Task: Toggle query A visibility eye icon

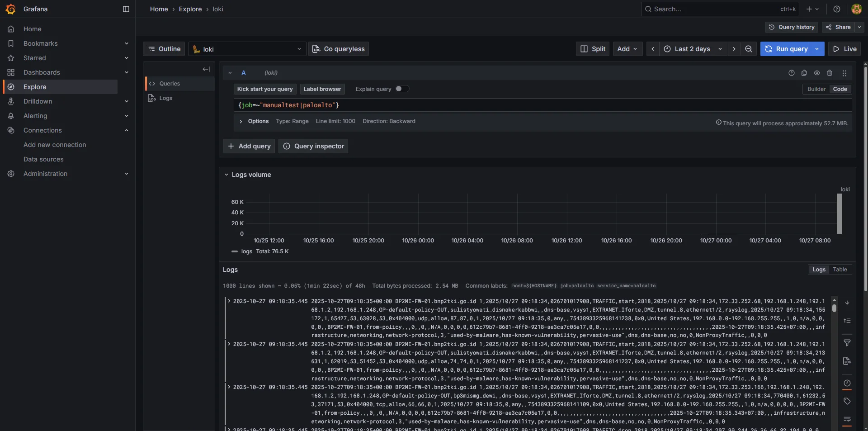Action: coord(816,73)
